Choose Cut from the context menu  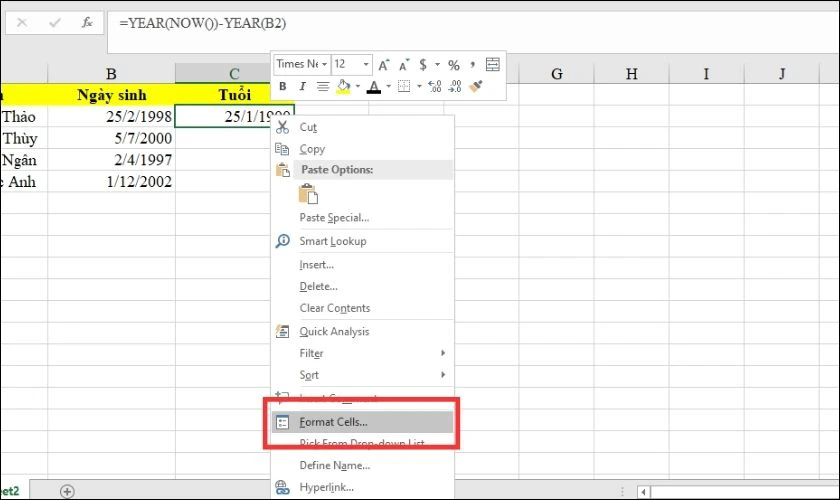pos(362,127)
